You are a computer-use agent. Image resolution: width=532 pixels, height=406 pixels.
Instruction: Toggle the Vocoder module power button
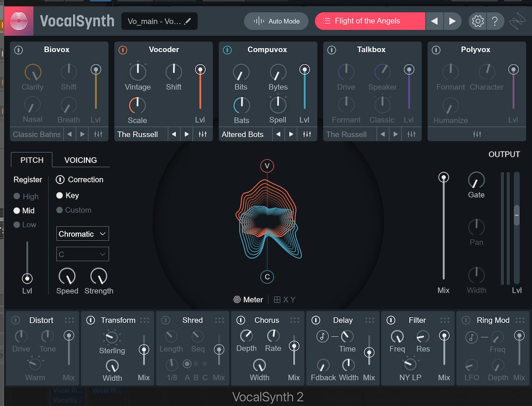pyautogui.click(x=123, y=50)
